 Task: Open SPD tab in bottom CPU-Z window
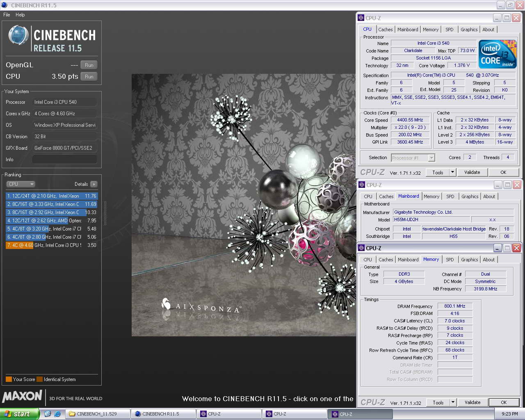pyautogui.click(x=450, y=260)
